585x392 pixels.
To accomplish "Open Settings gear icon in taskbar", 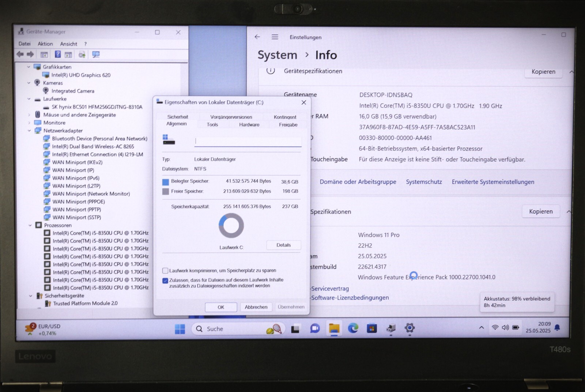I will pos(409,328).
